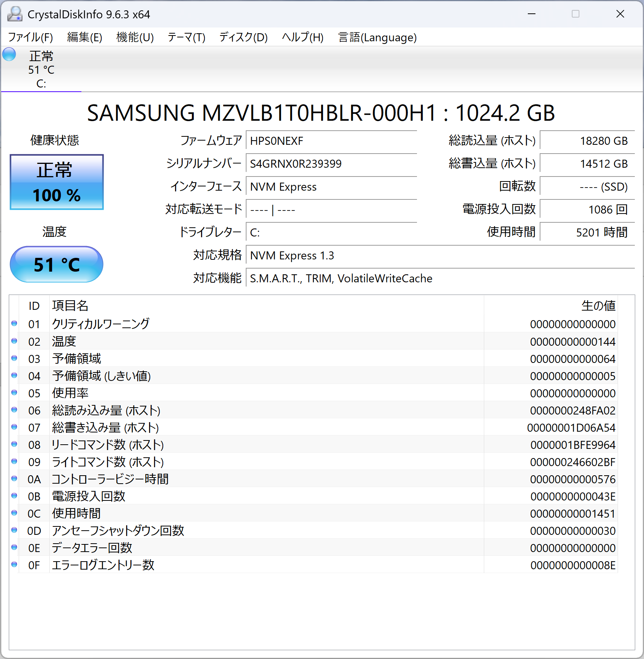The image size is (644, 659).
Task: Click total host reads value 18280 GB
Action: coord(587,141)
